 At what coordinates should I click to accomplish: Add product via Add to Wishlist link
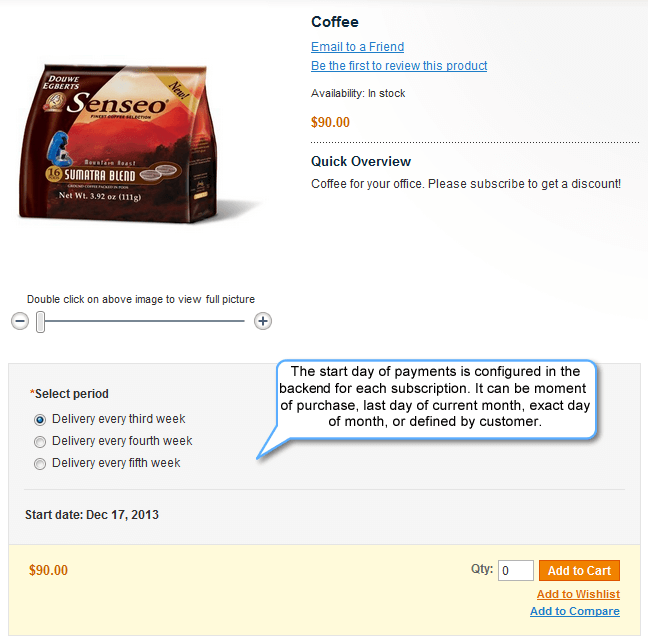click(x=578, y=594)
